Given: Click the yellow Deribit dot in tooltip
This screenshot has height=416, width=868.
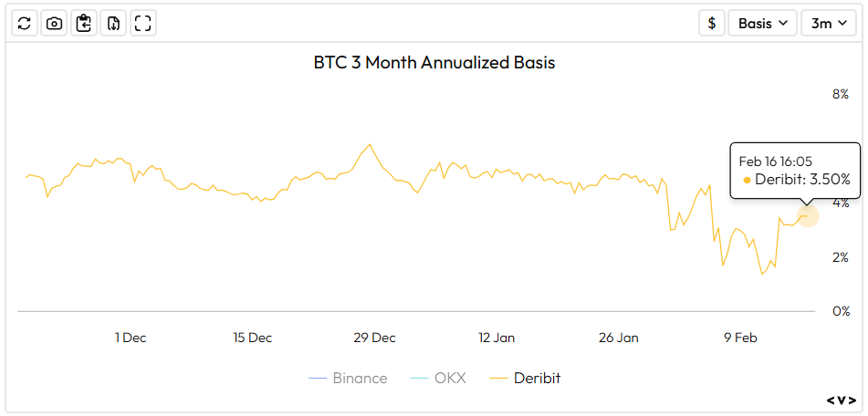Looking at the screenshot, I should pyautogui.click(x=747, y=180).
